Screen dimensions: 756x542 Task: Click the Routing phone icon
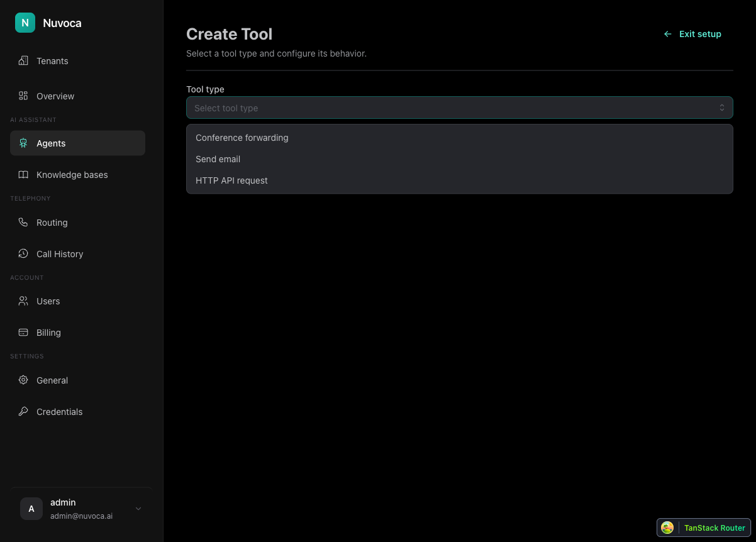[x=23, y=223]
